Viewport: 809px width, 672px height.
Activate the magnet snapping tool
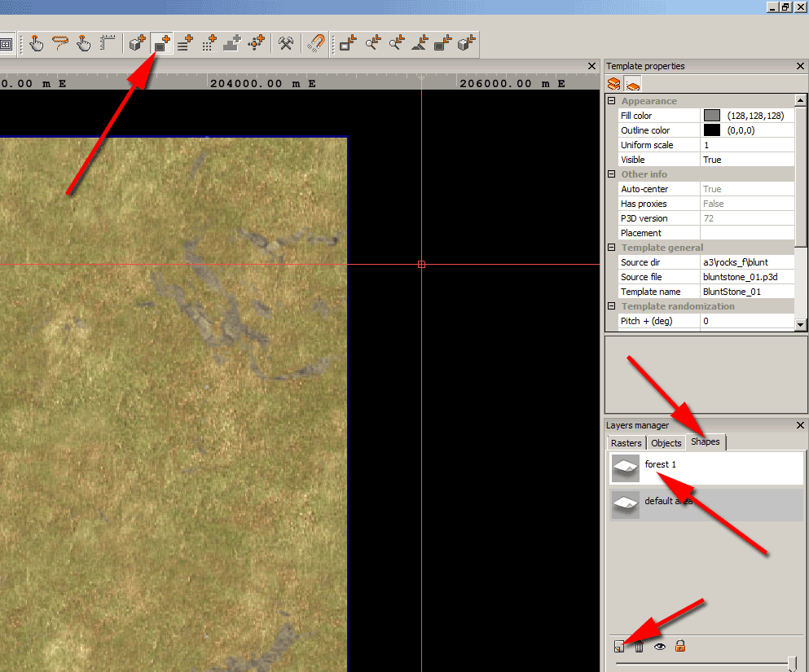pyautogui.click(x=316, y=43)
